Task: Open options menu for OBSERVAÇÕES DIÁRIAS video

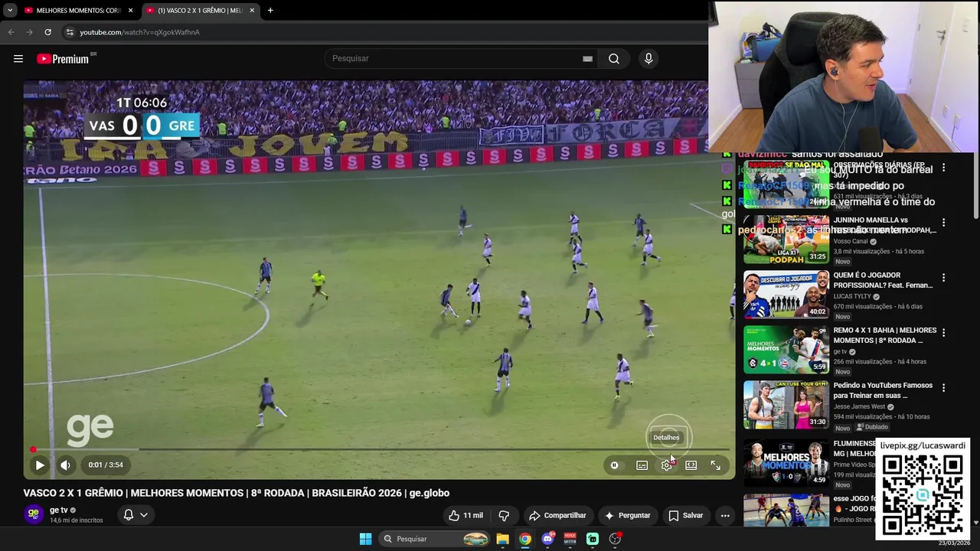Action: [x=943, y=168]
